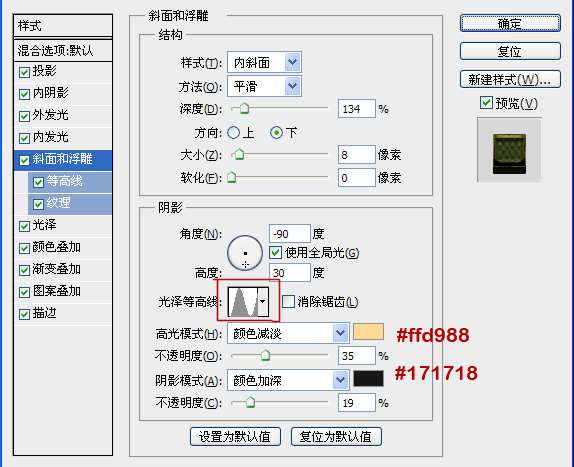Open the 样式 内斜面 dropdown
The width and height of the screenshot is (574, 467).
(264, 62)
